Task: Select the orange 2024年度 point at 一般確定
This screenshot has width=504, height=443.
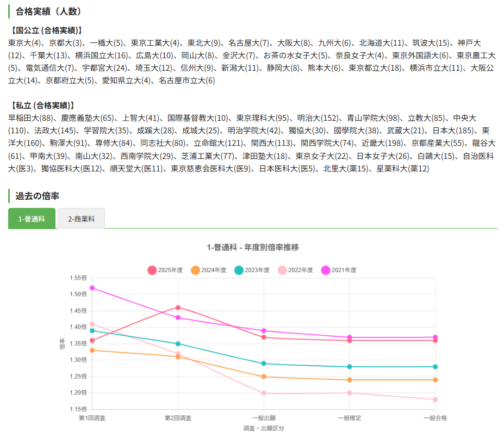Action: [350, 380]
